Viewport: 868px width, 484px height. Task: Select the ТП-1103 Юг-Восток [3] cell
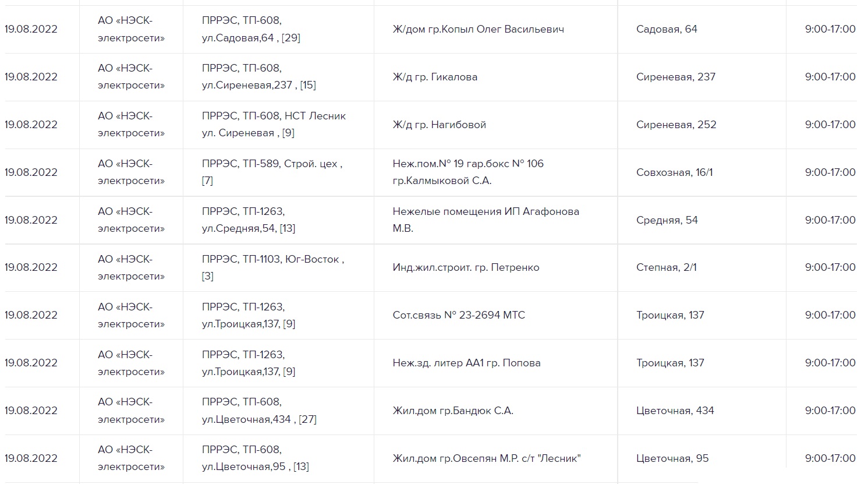[x=273, y=268]
